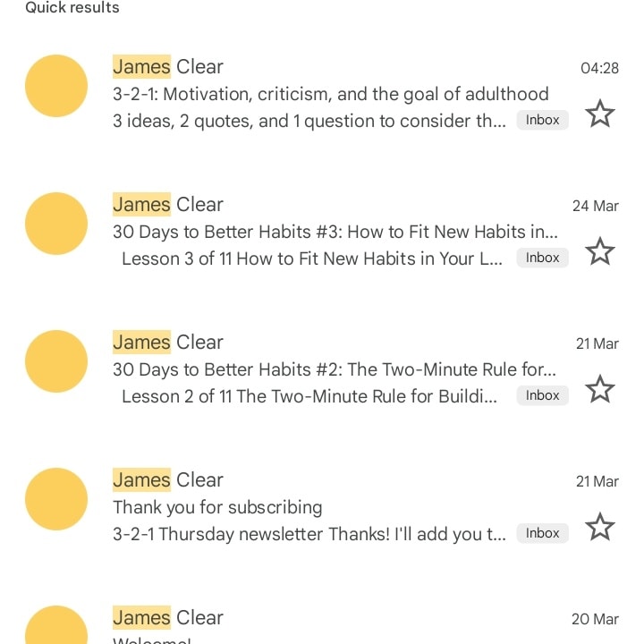
Task: Star the Better Habits #2 email
Action: (599, 389)
